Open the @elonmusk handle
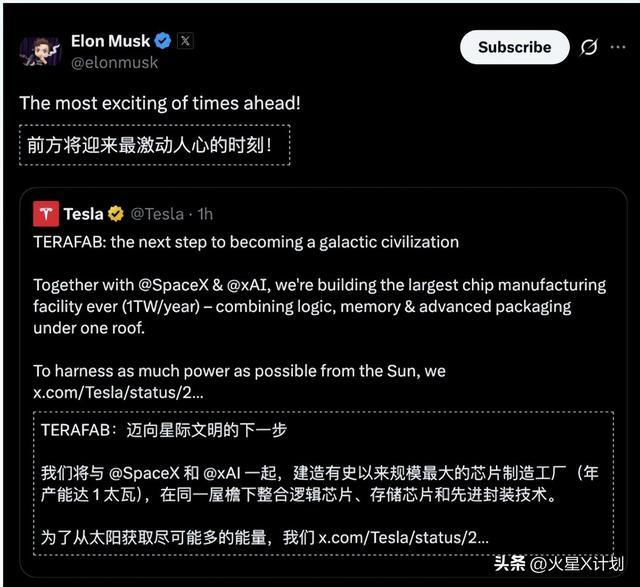Screen dimensions: 640x587 click(114, 62)
